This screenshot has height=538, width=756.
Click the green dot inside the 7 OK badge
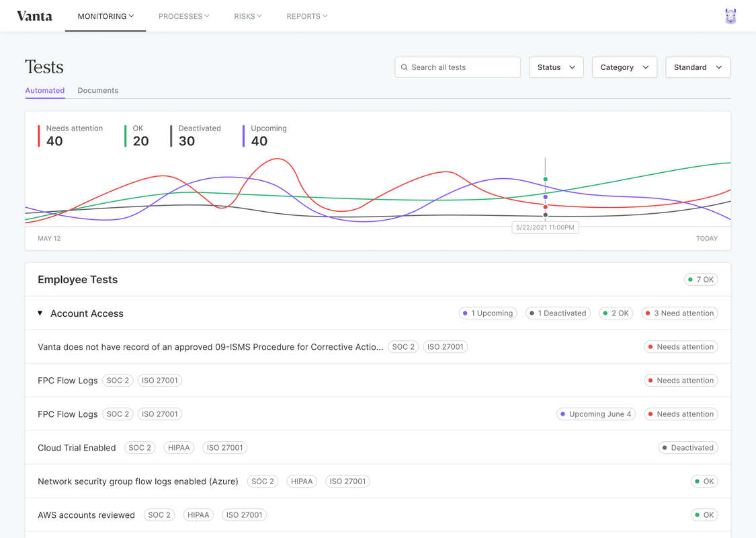[690, 279]
